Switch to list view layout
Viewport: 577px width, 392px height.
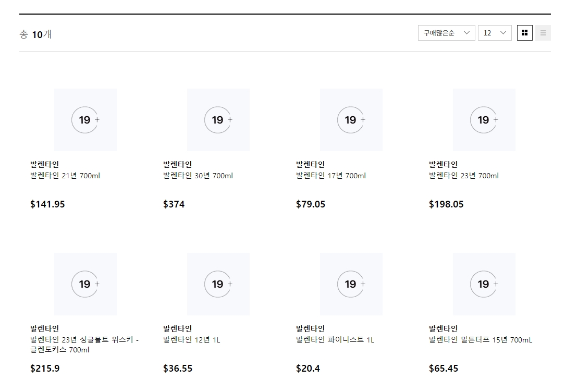543,32
